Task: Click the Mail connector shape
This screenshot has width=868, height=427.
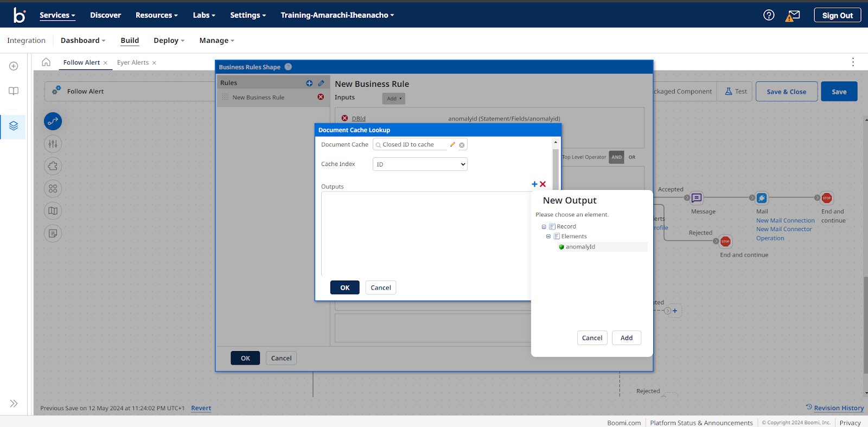Action: 762,198
